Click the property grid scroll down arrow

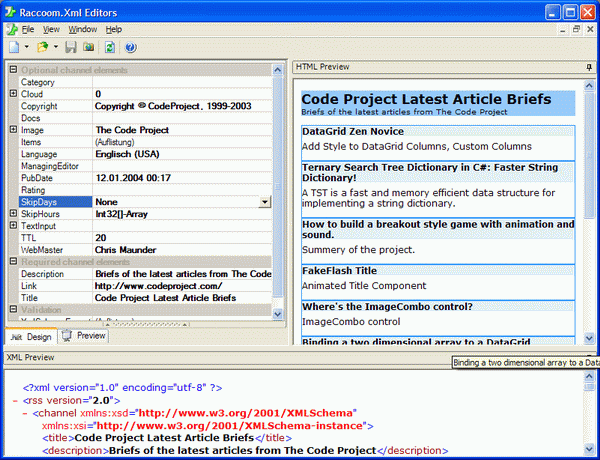click(x=277, y=314)
